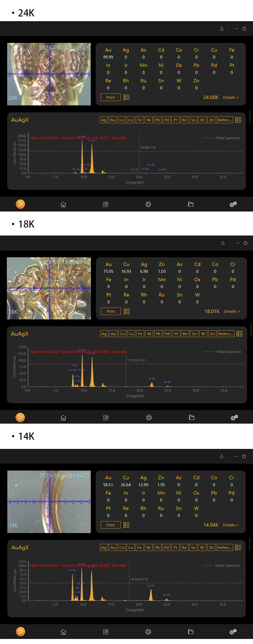253x644 pixels.
Task: Click the Print button in the 18K window
Action: [x=111, y=311]
